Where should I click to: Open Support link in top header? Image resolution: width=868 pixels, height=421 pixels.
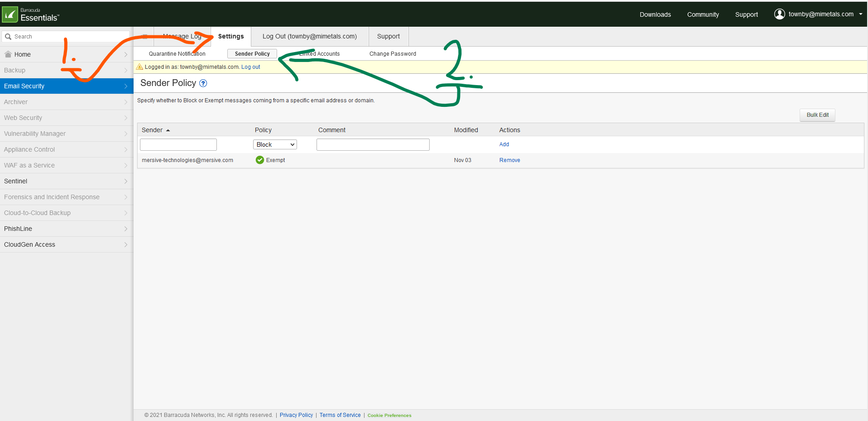(x=746, y=14)
